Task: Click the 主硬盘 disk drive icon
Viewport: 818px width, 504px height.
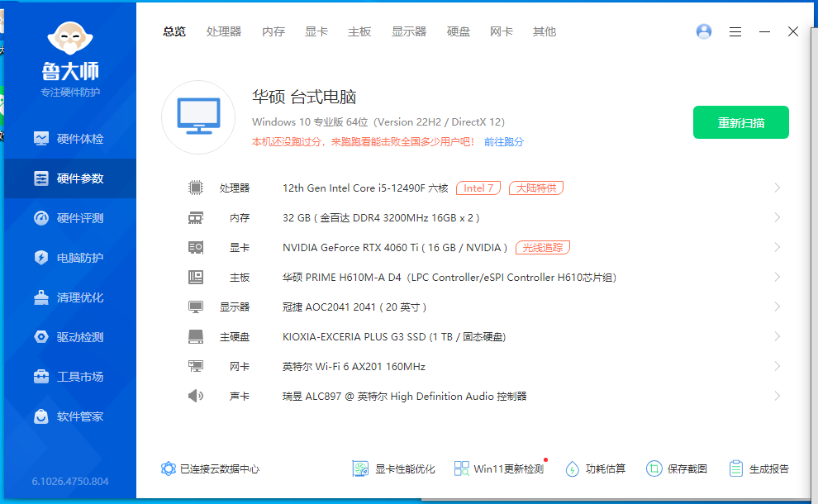Action: (196, 336)
